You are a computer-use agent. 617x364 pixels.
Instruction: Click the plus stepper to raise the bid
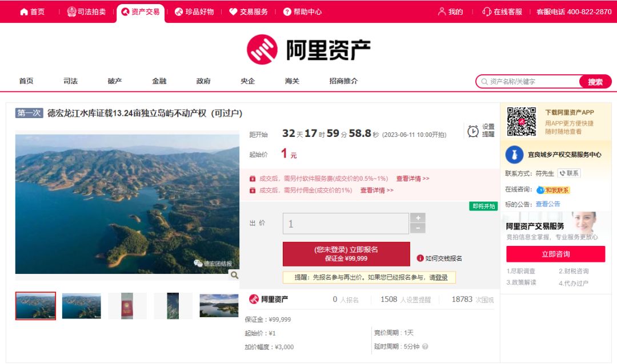(418, 218)
